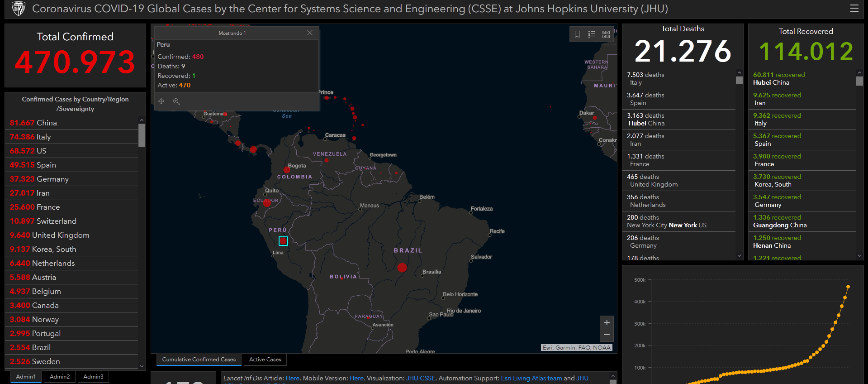
Task: Select Belgium in confirmed cases list
Action: point(72,291)
